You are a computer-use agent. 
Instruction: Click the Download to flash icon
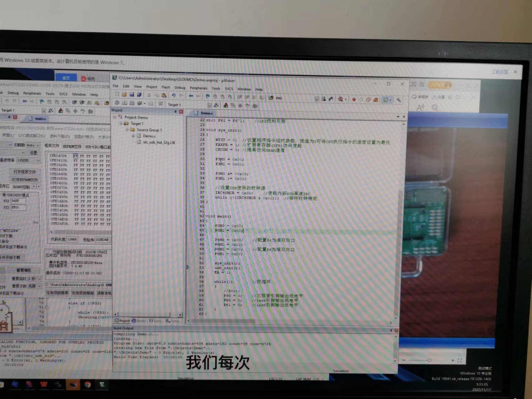pos(161,103)
